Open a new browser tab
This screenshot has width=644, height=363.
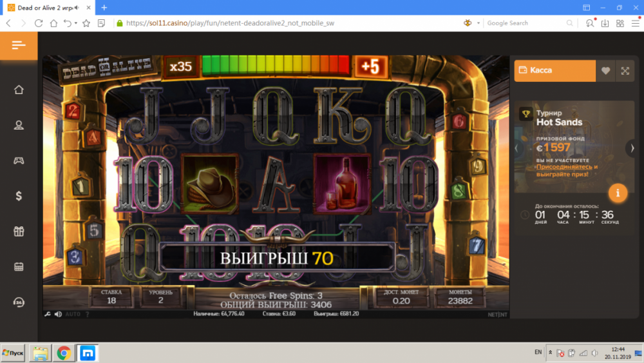pyautogui.click(x=104, y=8)
